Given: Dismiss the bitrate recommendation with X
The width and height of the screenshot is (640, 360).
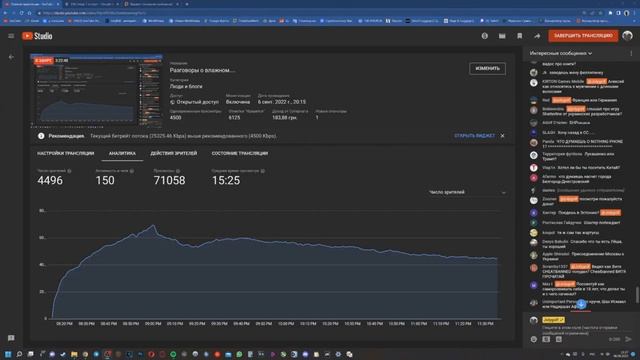Looking at the screenshot, I should pyautogui.click(x=502, y=136).
